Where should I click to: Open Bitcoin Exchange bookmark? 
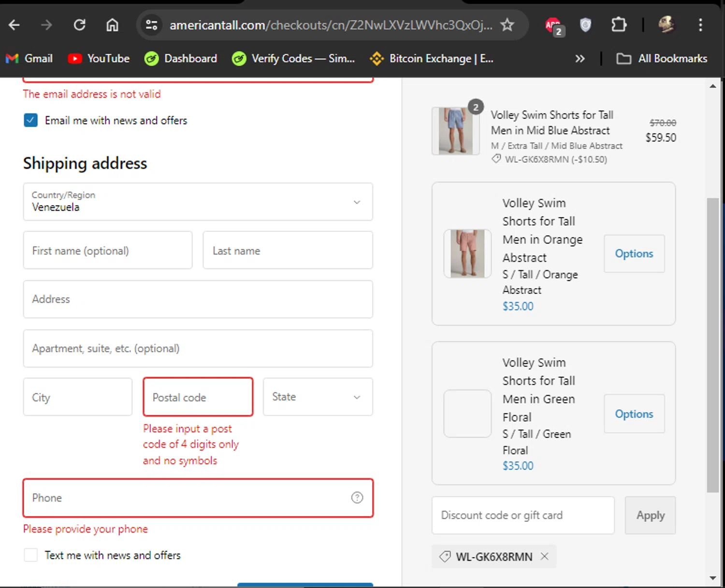432,58
